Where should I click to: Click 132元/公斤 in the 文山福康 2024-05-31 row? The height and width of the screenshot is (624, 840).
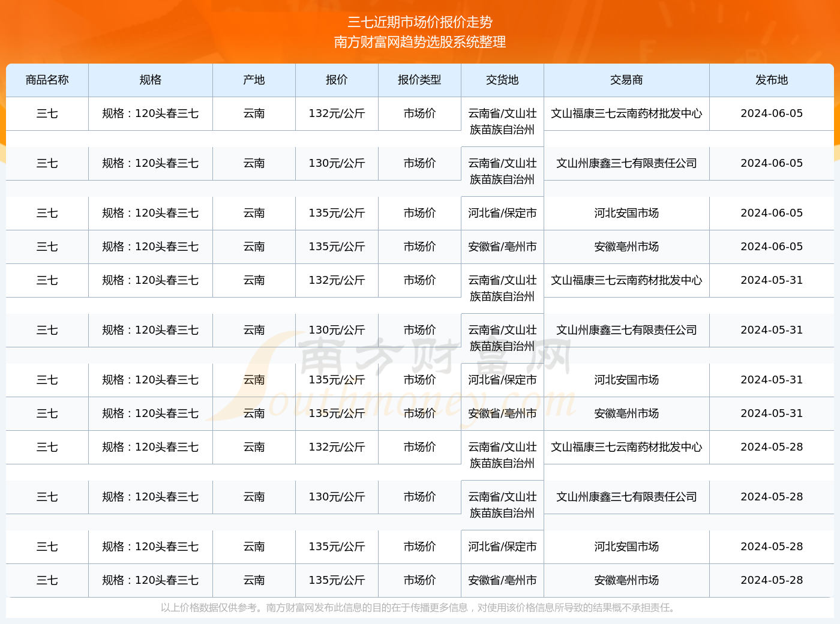click(337, 280)
